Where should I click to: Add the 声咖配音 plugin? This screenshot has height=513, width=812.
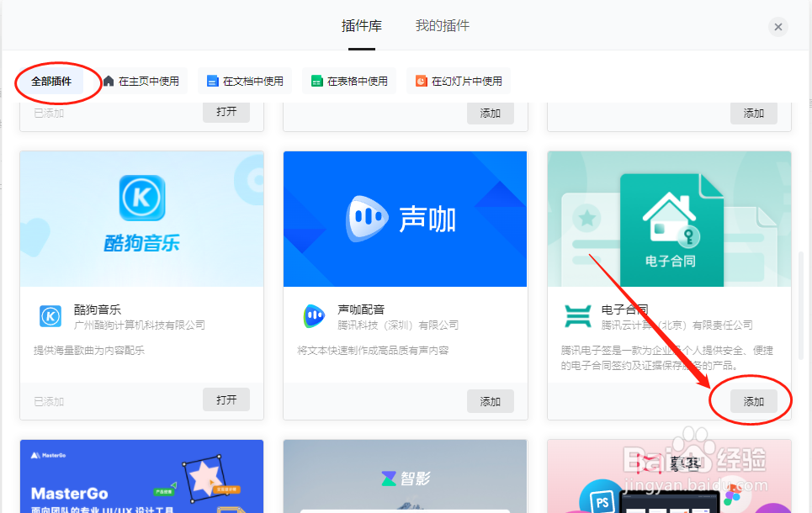coord(490,401)
